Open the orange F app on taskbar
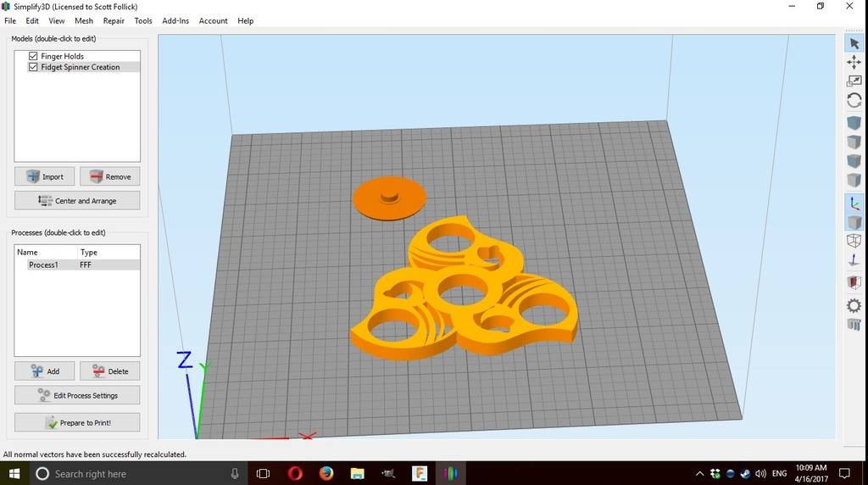Image resolution: width=868 pixels, height=485 pixels. point(420,473)
